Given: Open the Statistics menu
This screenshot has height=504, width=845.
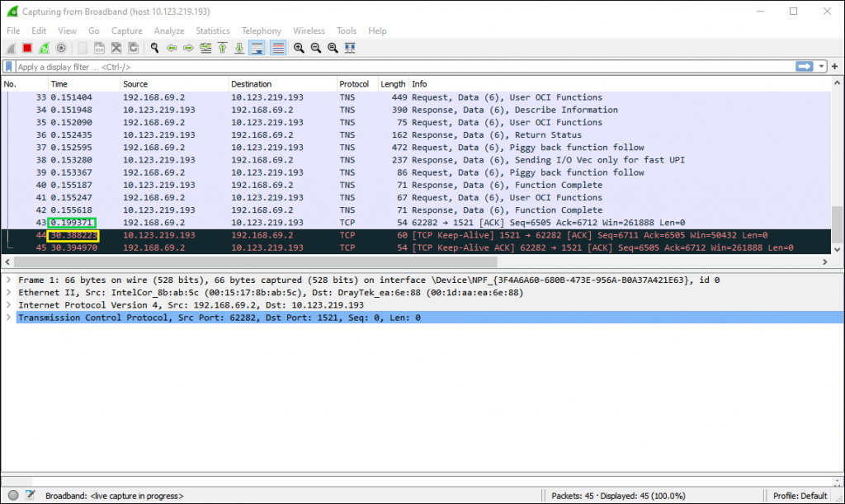Looking at the screenshot, I should point(212,31).
